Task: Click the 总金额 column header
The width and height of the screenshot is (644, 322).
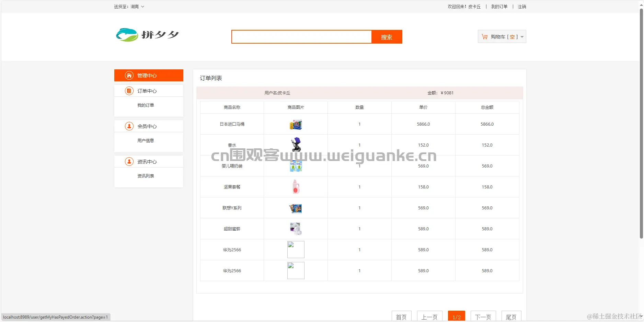Action: 487,107
